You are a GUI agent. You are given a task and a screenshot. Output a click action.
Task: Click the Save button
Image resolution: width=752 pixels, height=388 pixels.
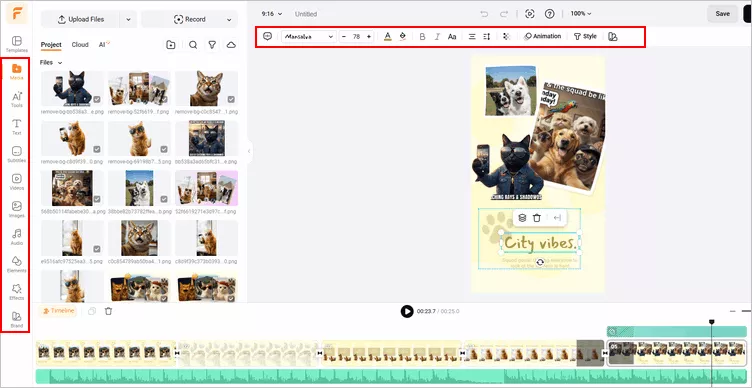722,14
